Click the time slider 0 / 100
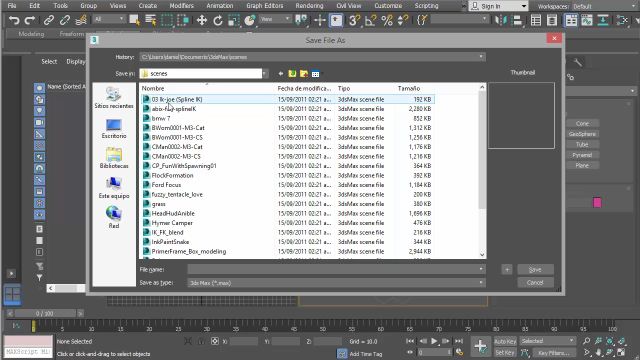Screen dimensions: 640x360 tap(44, 313)
